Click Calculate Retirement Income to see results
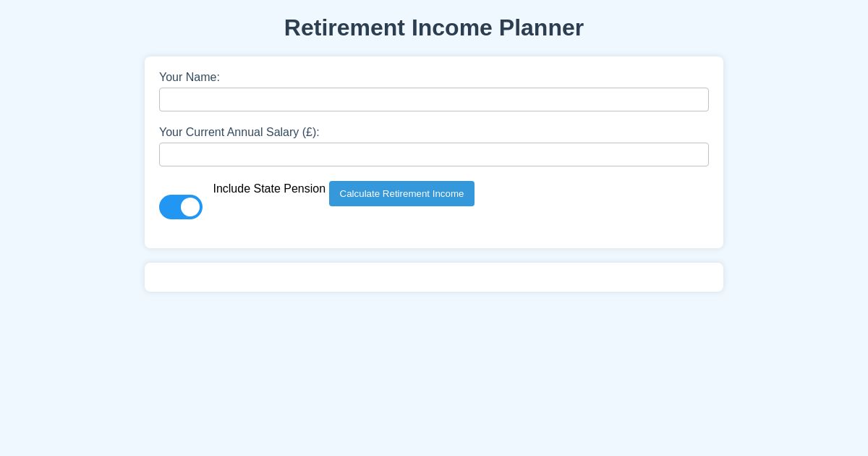 401,193
